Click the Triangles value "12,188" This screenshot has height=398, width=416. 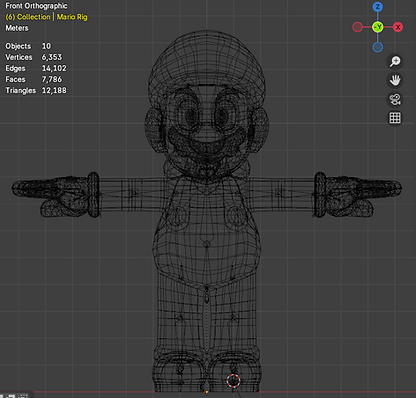pyautogui.click(x=54, y=90)
